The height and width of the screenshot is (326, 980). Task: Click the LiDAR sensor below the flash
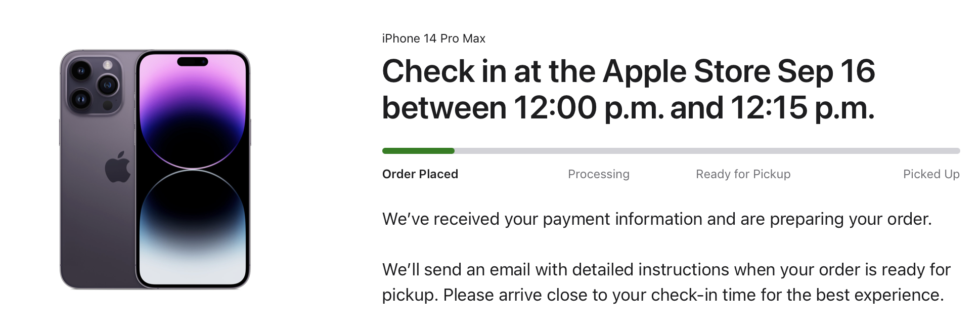click(x=108, y=105)
